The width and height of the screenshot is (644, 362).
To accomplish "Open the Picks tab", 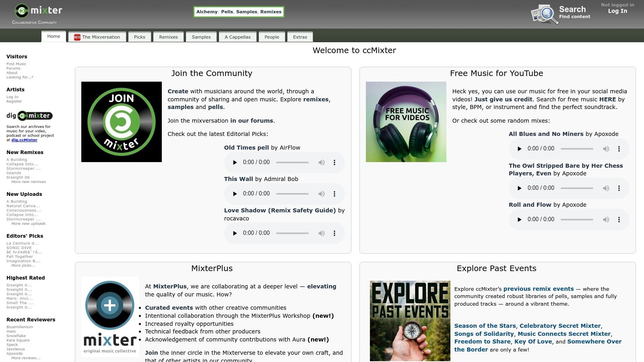I will pos(140,37).
